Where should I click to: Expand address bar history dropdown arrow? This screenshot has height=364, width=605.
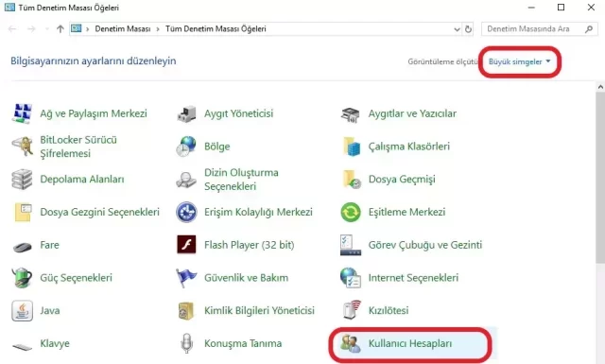click(457, 29)
